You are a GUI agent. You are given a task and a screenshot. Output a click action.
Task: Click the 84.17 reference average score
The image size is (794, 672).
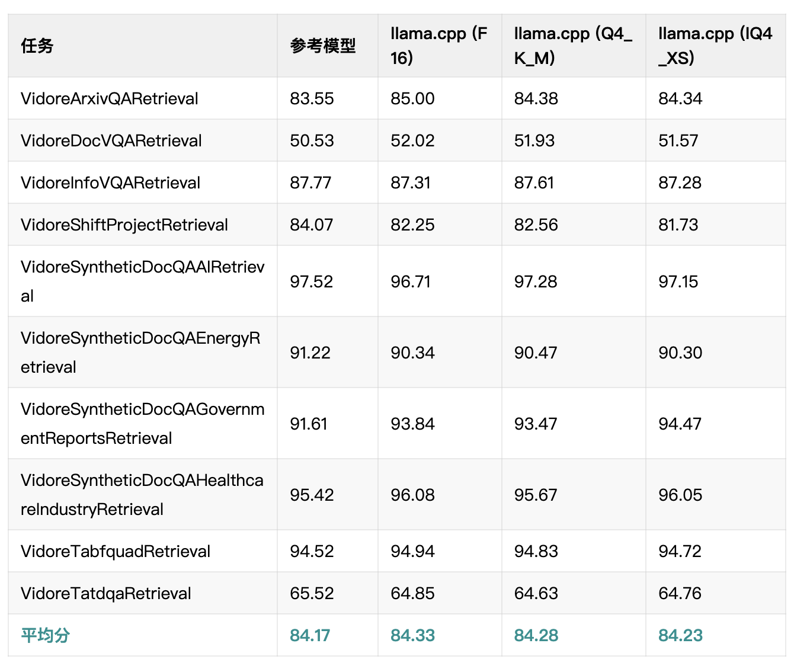(x=310, y=635)
